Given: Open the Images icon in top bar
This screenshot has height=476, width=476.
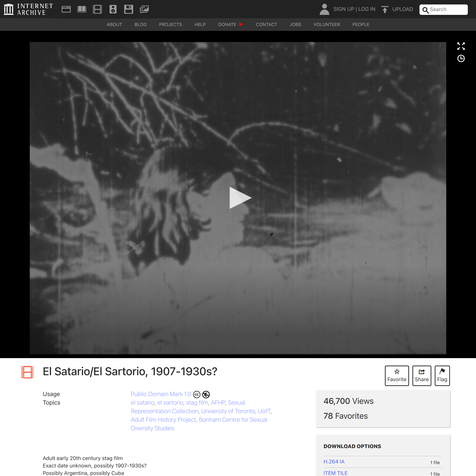Looking at the screenshot, I should click(x=144, y=9).
